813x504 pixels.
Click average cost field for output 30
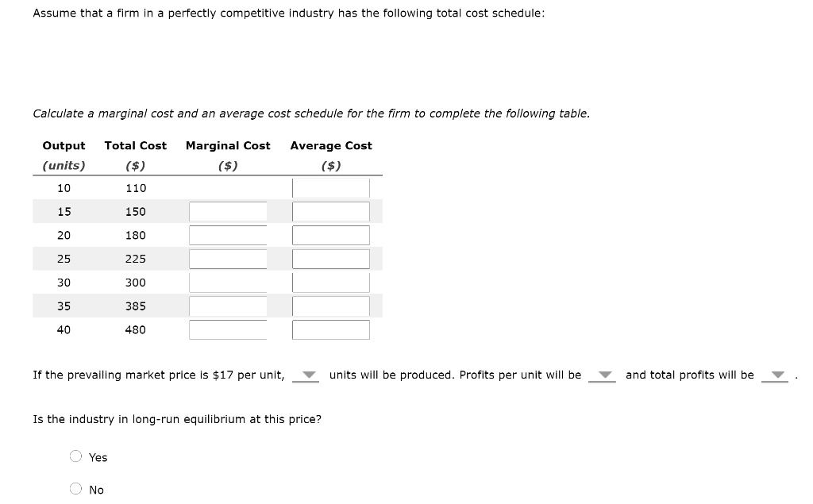pos(330,283)
